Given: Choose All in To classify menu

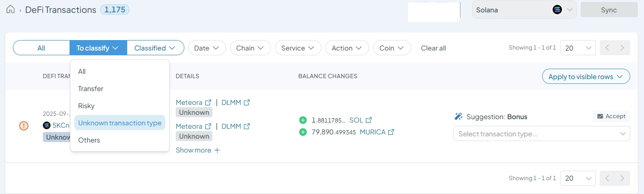Looking at the screenshot, I should click(120, 71).
